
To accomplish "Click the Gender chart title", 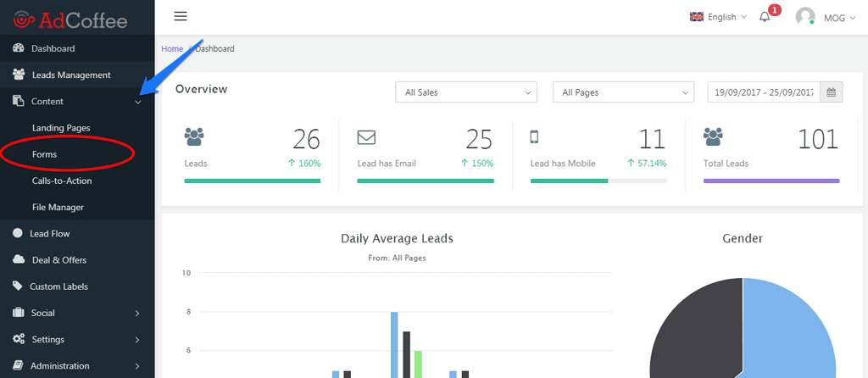I will tap(743, 238).
